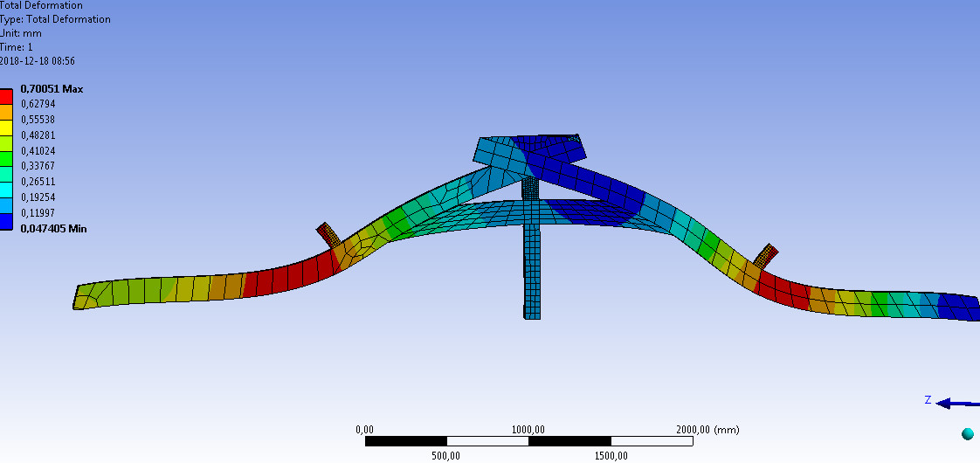This screenshot has height=463, width=980.
Task: Click the small bracket on the right beam
Action: [765, 255]
